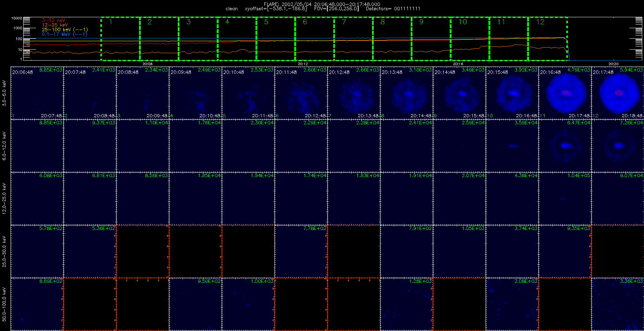Select the image panel with peak 3.92E+03
The image size is (644, 331).
tap(512, 93)
